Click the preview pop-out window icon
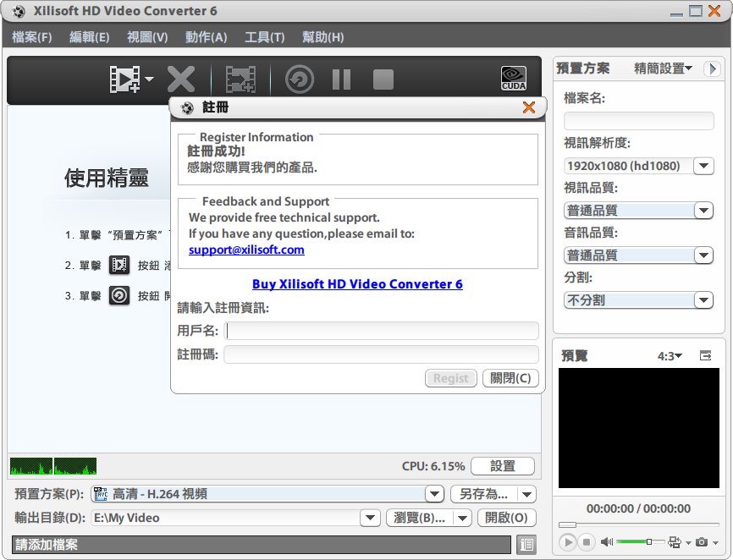The image size is (733, 560). [x=705, y=356]
